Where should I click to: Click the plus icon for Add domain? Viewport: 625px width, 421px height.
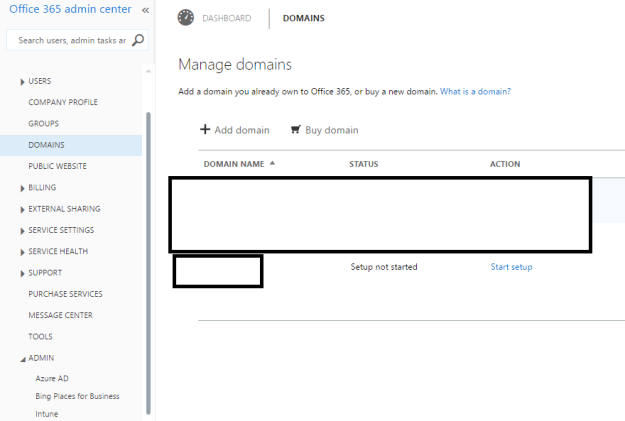pos(205,129)
